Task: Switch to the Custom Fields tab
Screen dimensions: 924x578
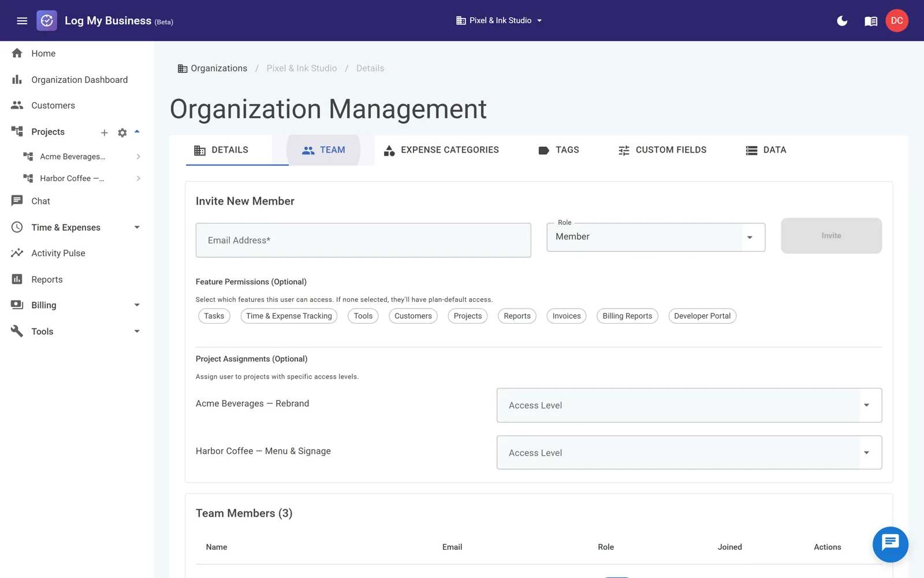Action: pos(662,150)
